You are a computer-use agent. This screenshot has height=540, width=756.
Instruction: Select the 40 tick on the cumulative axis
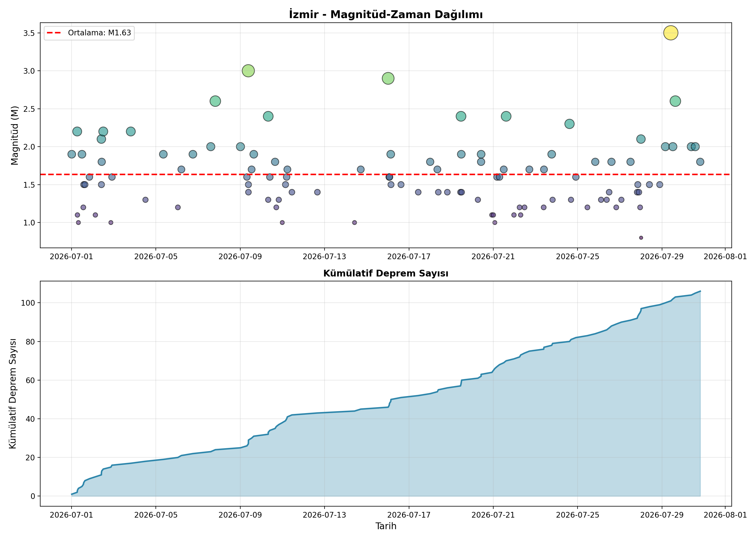30,418
